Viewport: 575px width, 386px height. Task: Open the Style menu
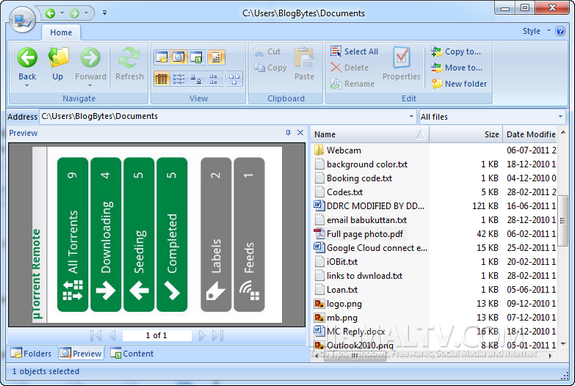click(x=536, y=31)
